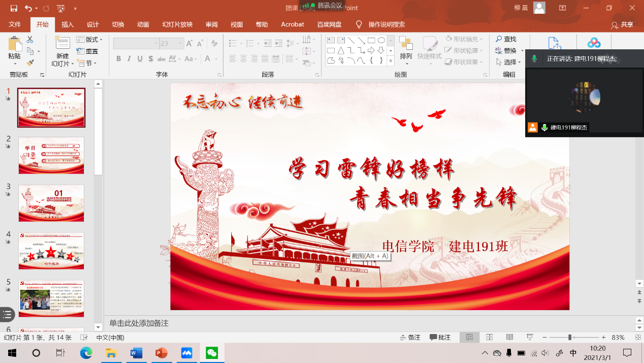This screenshot has width=644, height=363.
Task: Select the Format Painter brush
Action: coord(30,63)
